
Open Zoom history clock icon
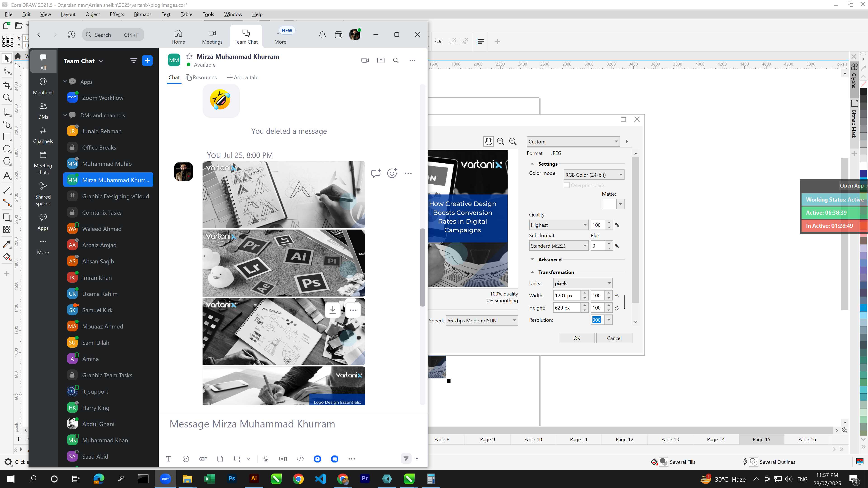tap(71, 35)
